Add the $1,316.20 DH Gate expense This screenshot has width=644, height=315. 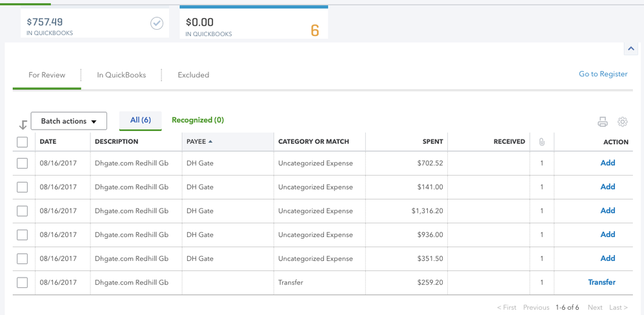click(607, 210)
